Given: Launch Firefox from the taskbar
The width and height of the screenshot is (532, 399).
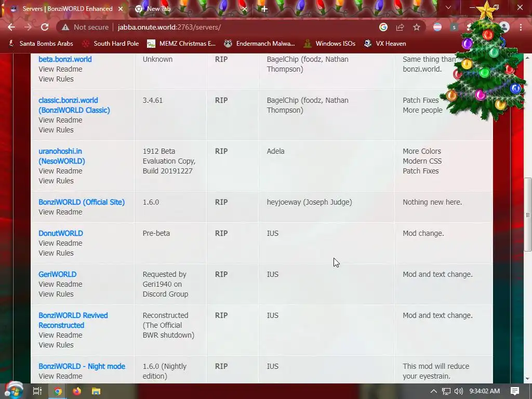Looking at the screenshot, I should coord(77,391).
